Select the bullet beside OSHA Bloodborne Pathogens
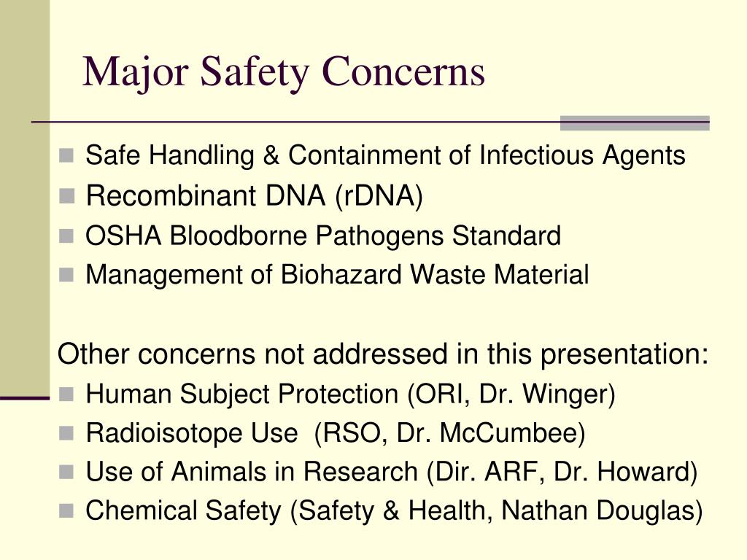Viewport: 747px width, 560px height. (66, 236)
